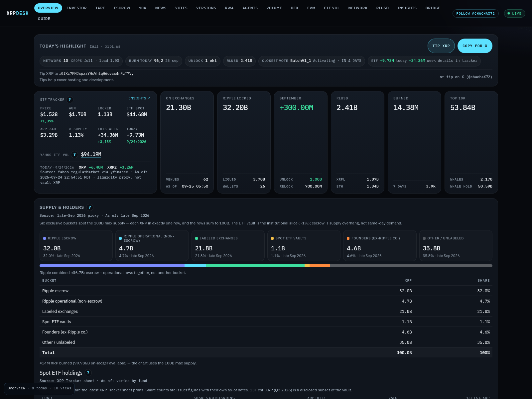Open the Yahoo ETF Vol help icon
Image resolution: width=532 pixels, height=399 pixels.
tap(74, 155)
